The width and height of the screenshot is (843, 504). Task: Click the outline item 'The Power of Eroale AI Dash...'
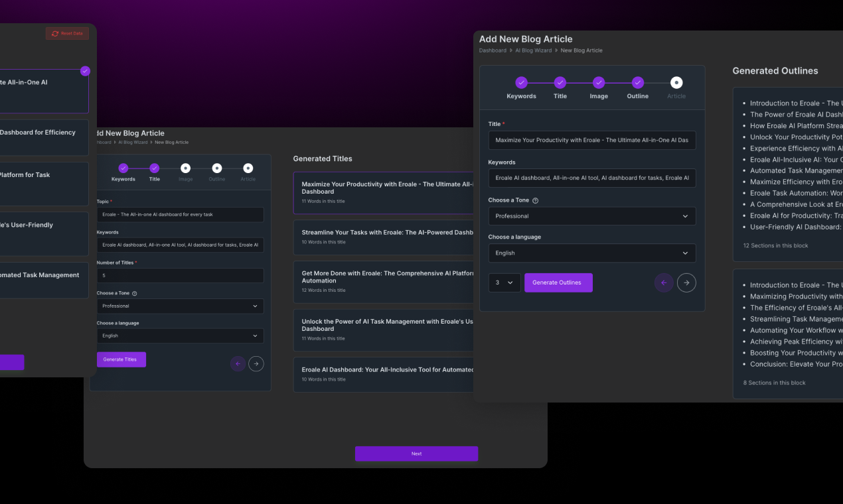pos(797,115)
